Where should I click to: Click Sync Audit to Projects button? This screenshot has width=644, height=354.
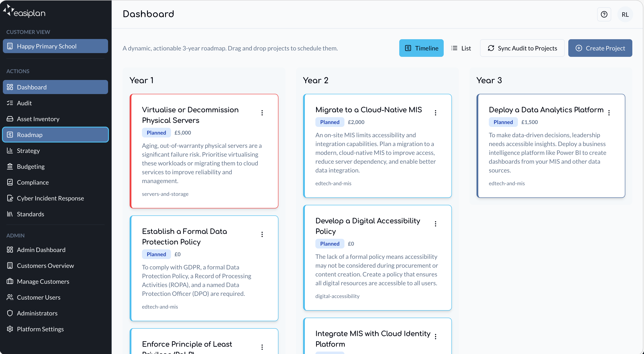[x=522, y=48]
